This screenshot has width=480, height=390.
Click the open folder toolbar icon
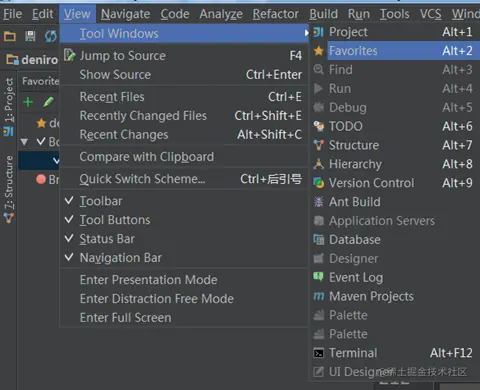[10, 36]
